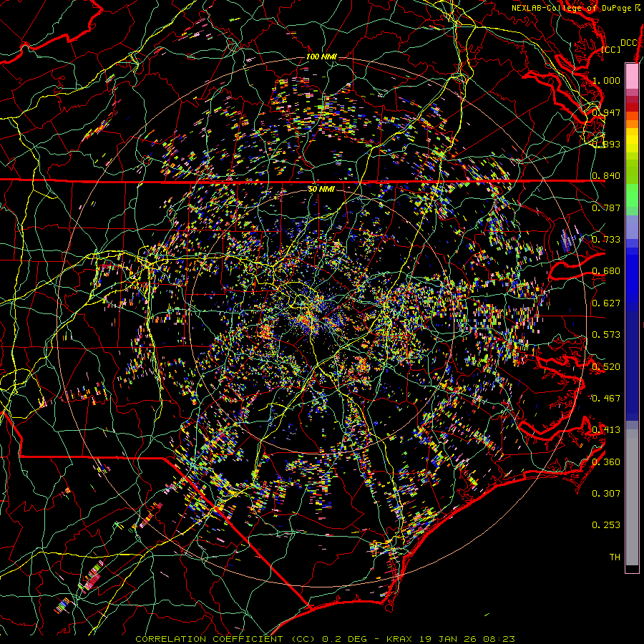Select the 0.893 scale value
Screen dimensions: 644x644
[x=606, y=144]
